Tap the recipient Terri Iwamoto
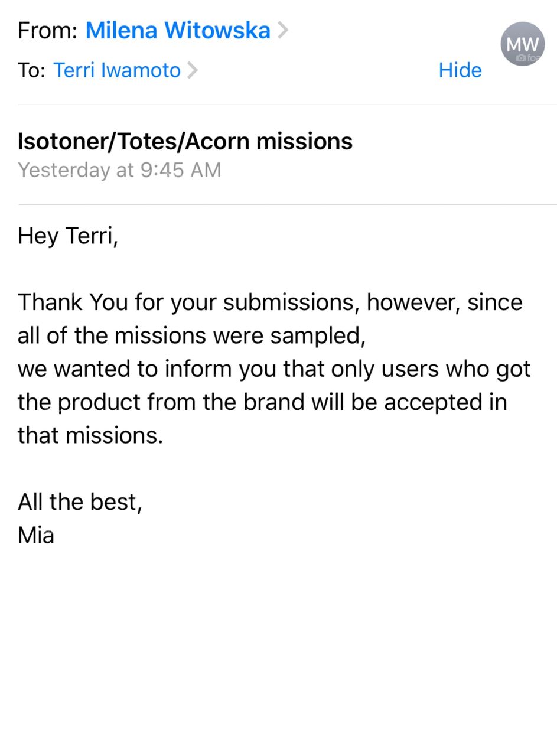This screenshot has height=756, width=557. [x=117, y=70]
